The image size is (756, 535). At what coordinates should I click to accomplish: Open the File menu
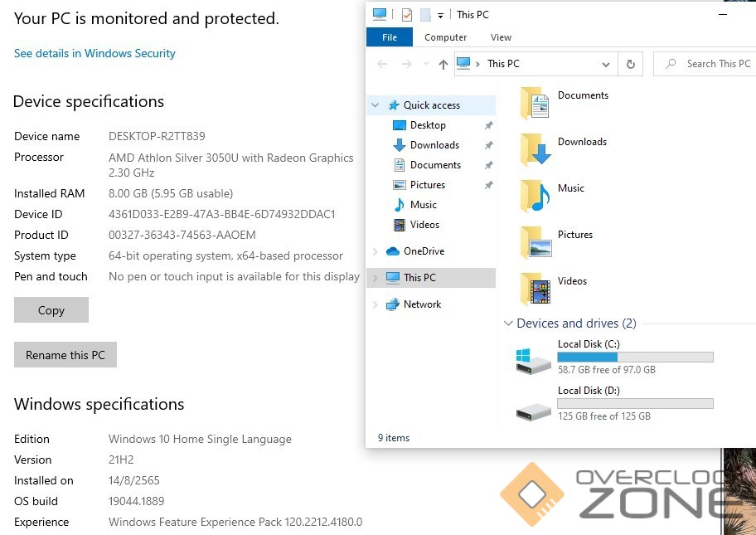click(390, 37)
